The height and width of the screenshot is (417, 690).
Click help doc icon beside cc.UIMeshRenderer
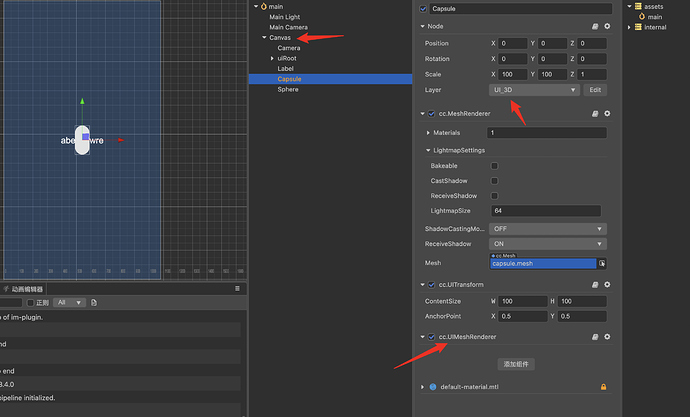click(595, 337)
